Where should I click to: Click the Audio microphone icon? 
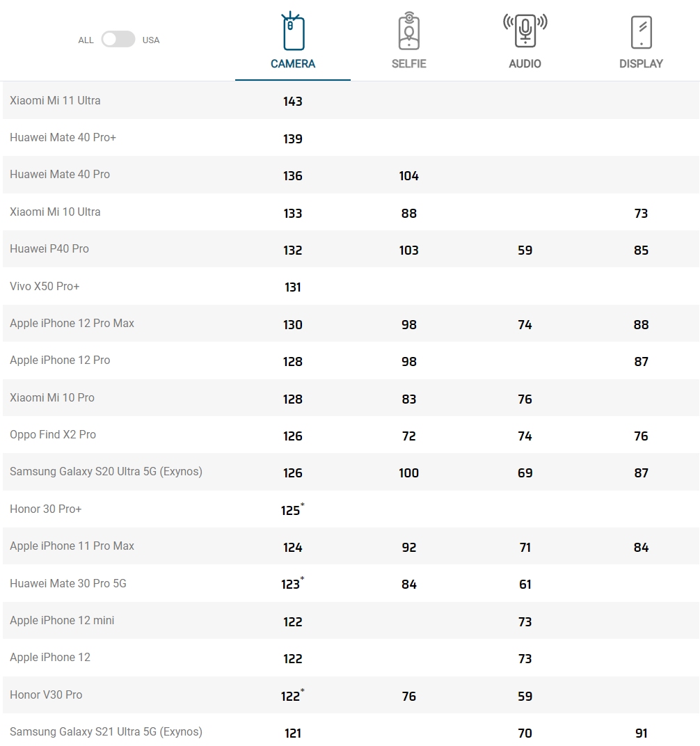525,32
